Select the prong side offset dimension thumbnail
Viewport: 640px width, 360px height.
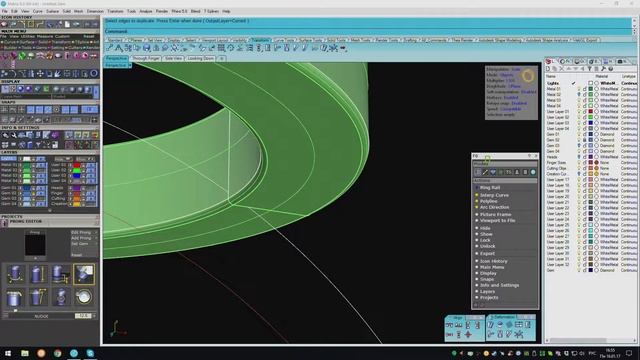click(x=60, y=274)
